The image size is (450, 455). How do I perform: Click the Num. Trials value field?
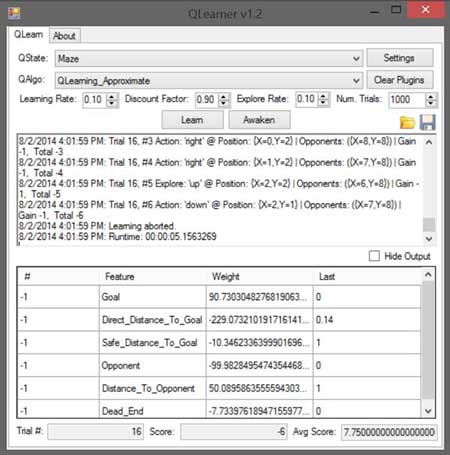pos(407,100)
